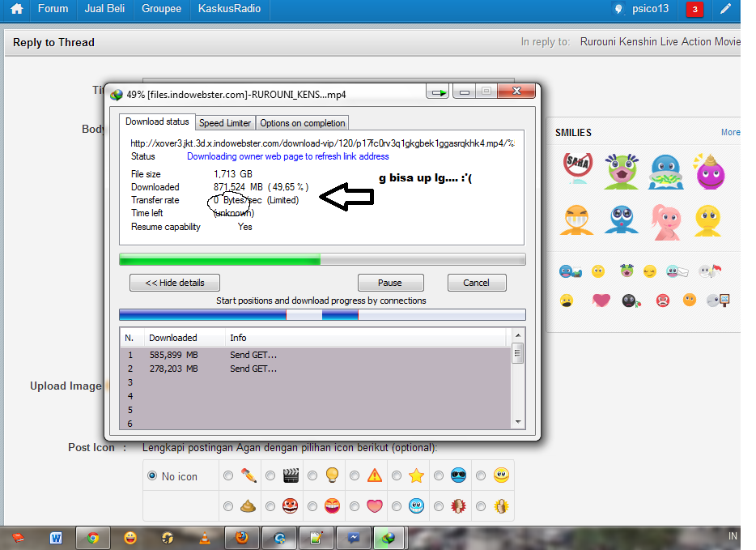
Task: Select connection row 2 with 278,203 MB
Action: [x=316, y=369]
